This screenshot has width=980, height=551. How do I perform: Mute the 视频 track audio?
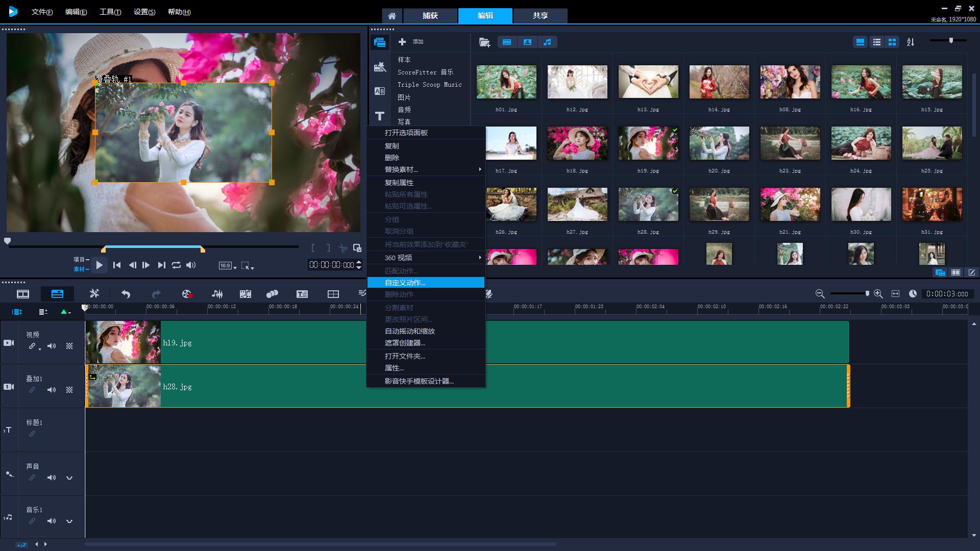click(52, 346)
